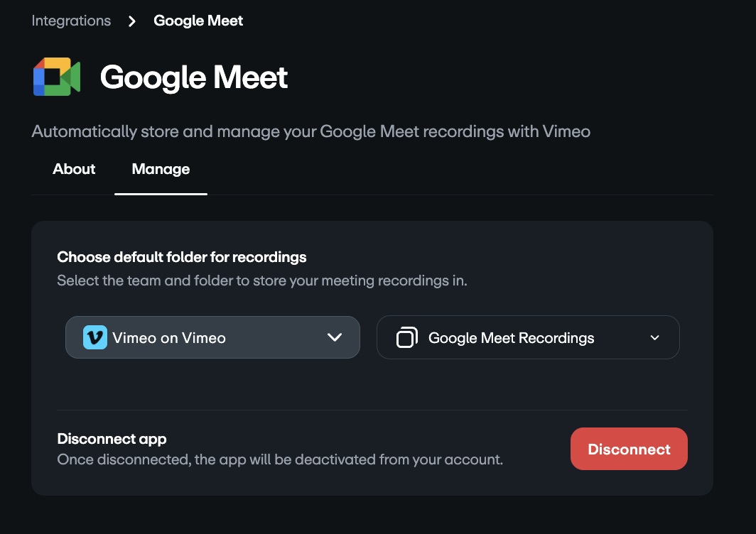
Task: Click the "Disconnect app" section title
Action: click(112, 439)
